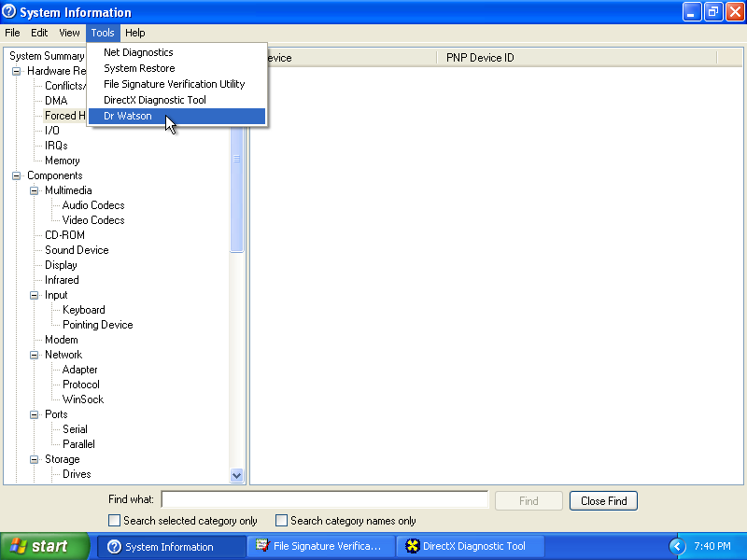Select Dr Watson from Tools menu
Viewport: 747px width, 560px height.
(x=128, y=116)
